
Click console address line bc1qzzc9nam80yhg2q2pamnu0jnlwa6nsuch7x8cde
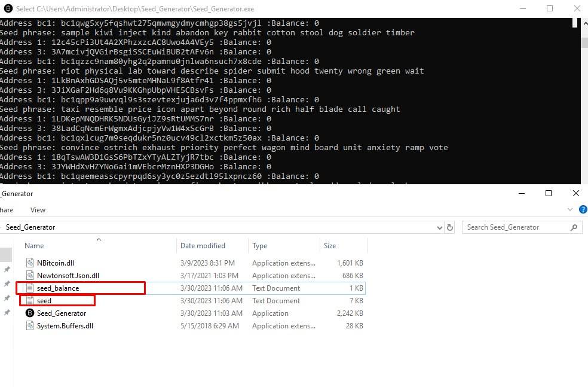point(160,61)
